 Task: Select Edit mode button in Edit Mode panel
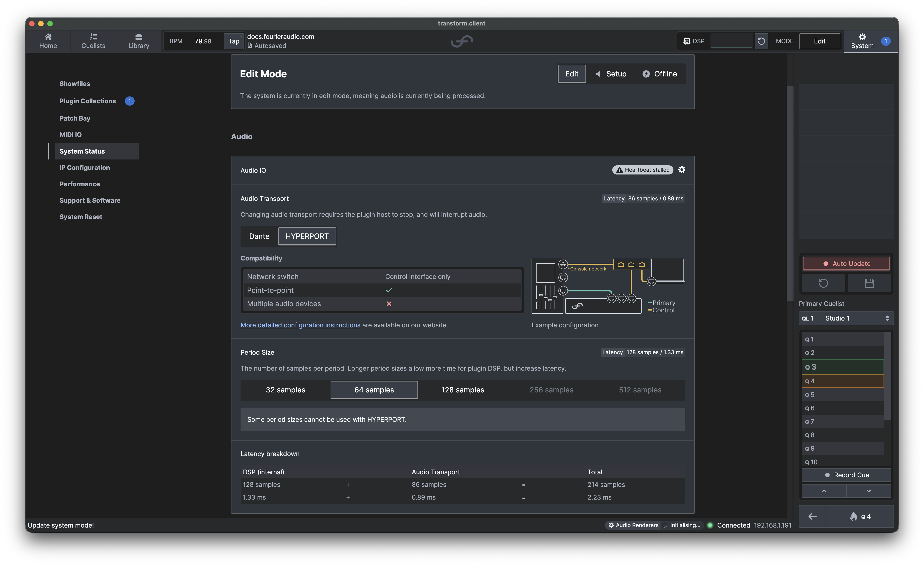[572, 73]
